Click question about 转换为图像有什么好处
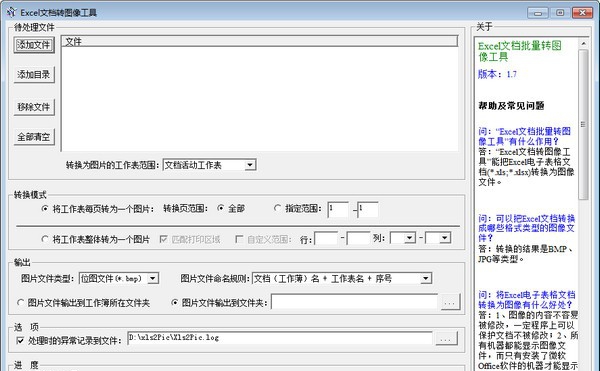Viewport: 600px width, 371px height. point(527,299)
